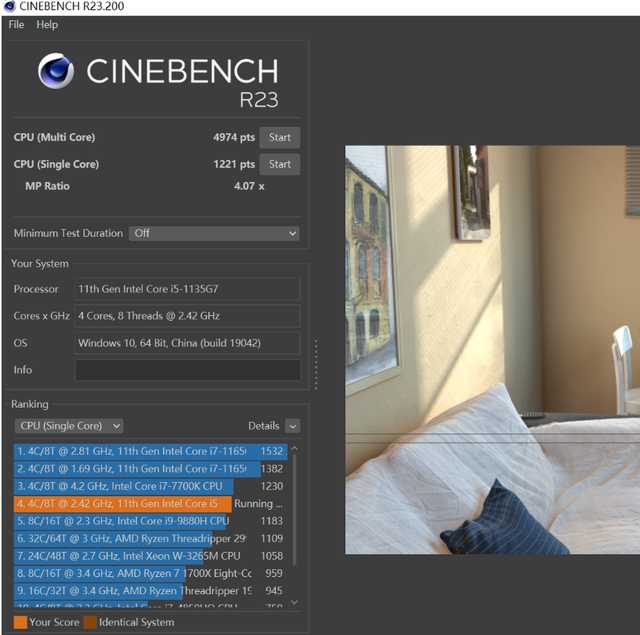Select the Intel Core i9-9880H ranking row
The height and width of the screenshot is (635, 640).
[150, 521]
